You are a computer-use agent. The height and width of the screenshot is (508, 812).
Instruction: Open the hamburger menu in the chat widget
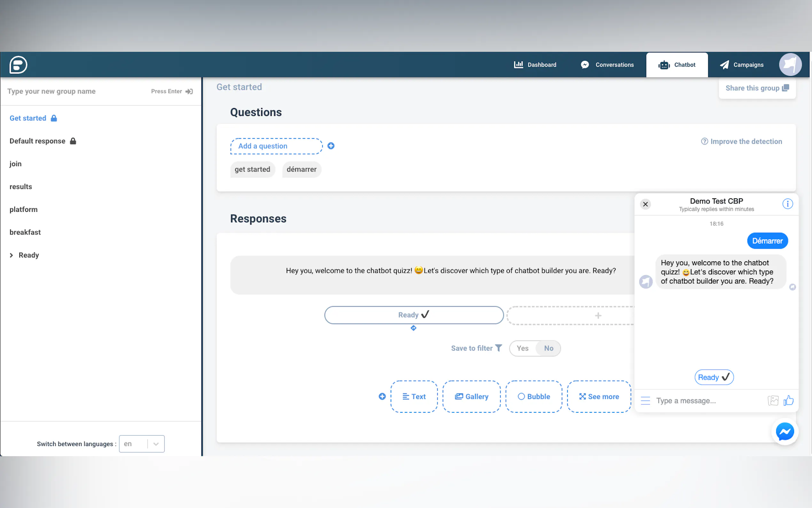tap(645, 401)
